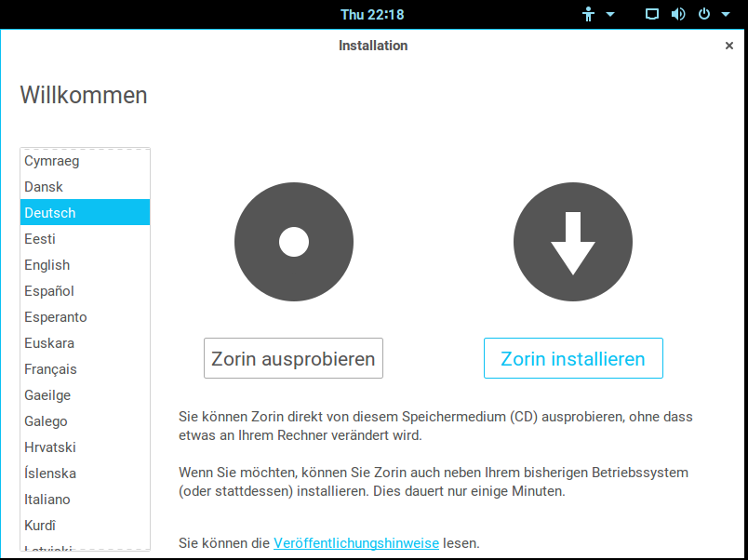Viewport: 748px width, 560px height.
Task: Select Cymraeg in the language list
Action: coord(52,161)
